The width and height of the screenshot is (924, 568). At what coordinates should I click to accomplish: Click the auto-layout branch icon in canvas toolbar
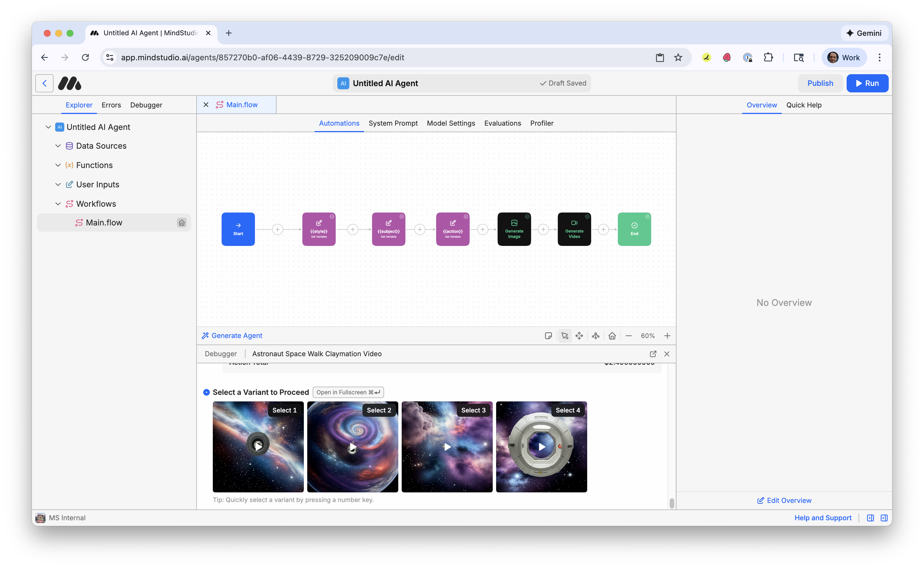(x=595, y=335)
